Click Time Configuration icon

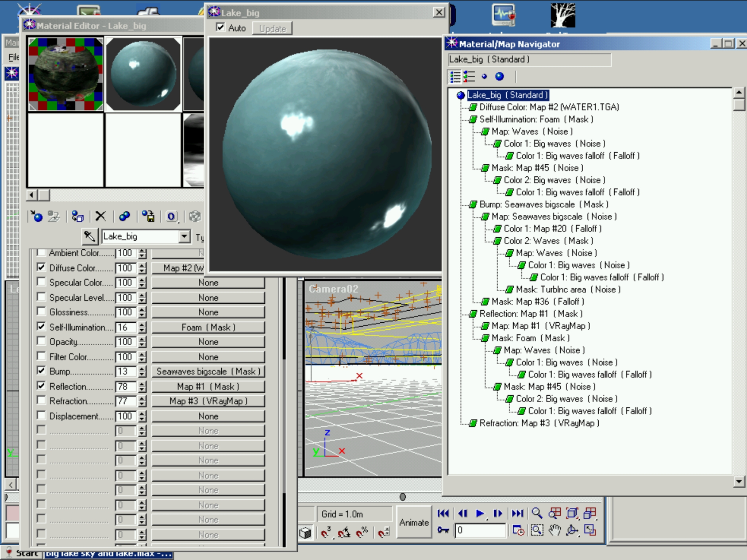click(518, 530)
